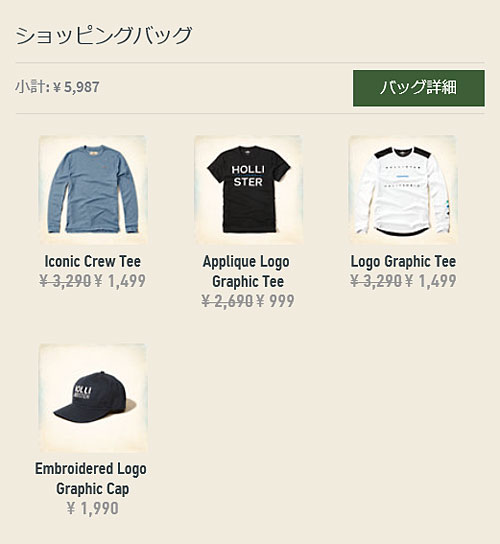Viewport: 500px width, 544px height.
Task: Click the ¥ 1,990 cap price
Action: coord(93,508)
